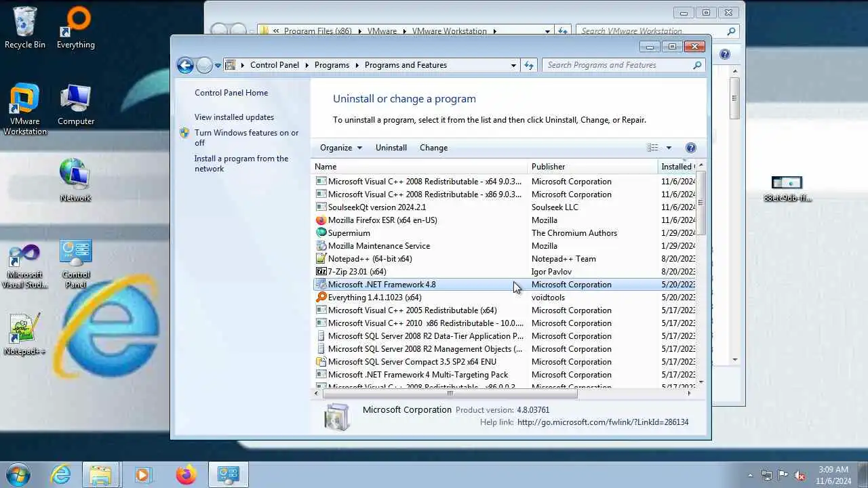Expand the breadcrumb arrow after Programs

[x=357, y=65]
